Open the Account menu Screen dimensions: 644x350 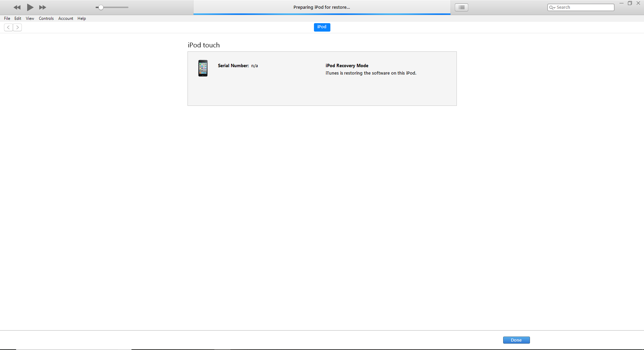[66, 18]
